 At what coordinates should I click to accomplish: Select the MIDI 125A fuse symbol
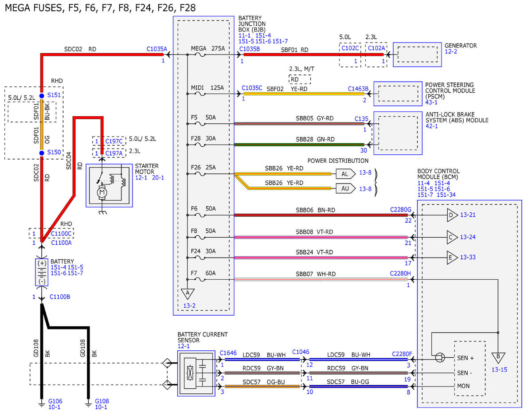click(200, 94)
